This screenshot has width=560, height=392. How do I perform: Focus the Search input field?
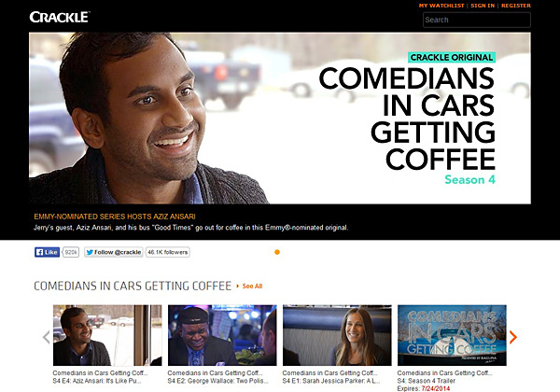[x=477, y=20]
